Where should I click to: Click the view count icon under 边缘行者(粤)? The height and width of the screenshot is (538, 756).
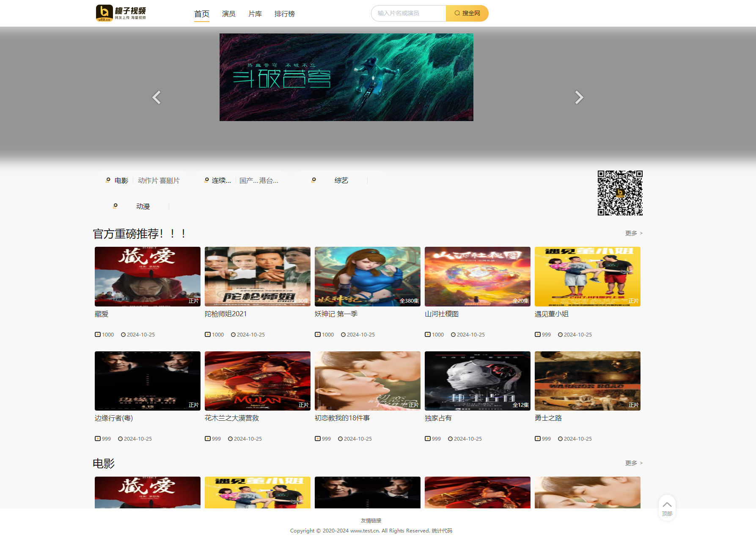98,439
